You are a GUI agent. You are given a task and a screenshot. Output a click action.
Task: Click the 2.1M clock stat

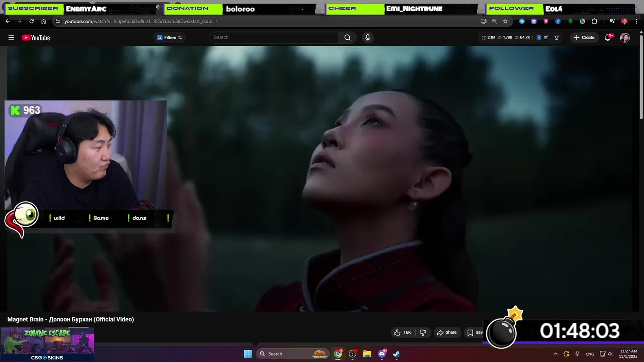[x=489, y=38]
